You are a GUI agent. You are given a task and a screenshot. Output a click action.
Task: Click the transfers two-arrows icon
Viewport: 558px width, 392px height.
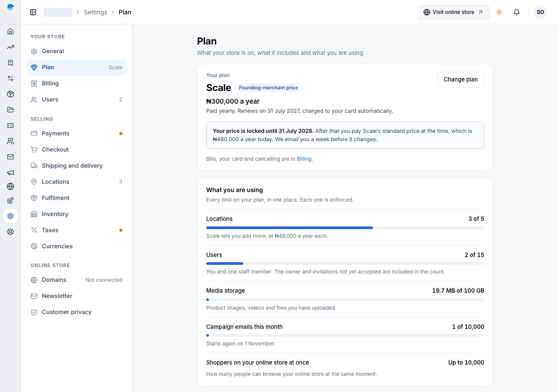click(10, 78)
